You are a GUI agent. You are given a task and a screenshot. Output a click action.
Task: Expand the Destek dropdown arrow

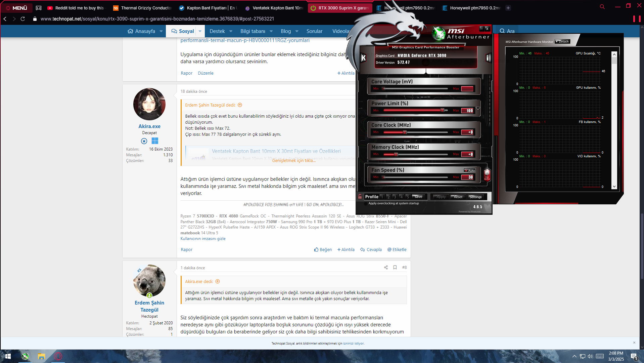pos(231,31)
